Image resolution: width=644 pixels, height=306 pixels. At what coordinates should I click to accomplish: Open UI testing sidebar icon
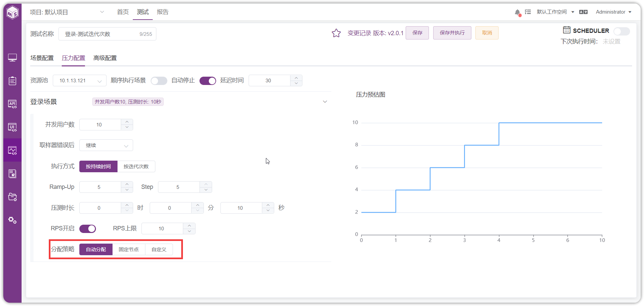coord(13,127)
